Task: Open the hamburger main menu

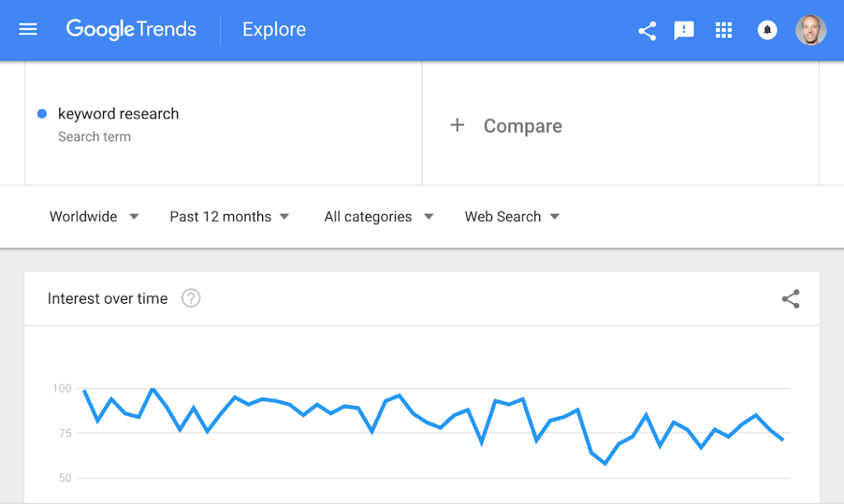Action: click(x=28, y=30)
